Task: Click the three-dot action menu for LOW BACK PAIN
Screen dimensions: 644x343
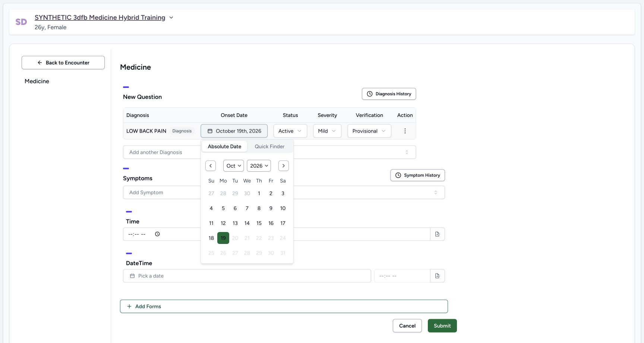Action: (x=405, y=131)
